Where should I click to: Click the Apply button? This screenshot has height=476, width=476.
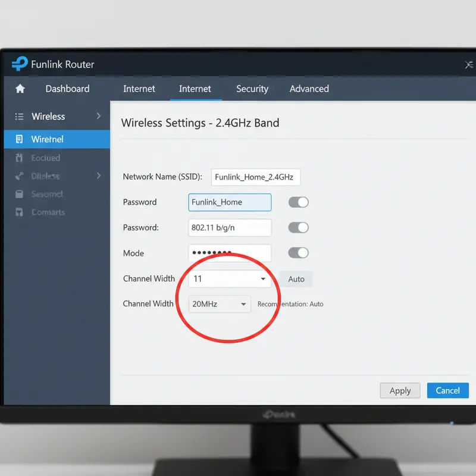click(400, 390)
